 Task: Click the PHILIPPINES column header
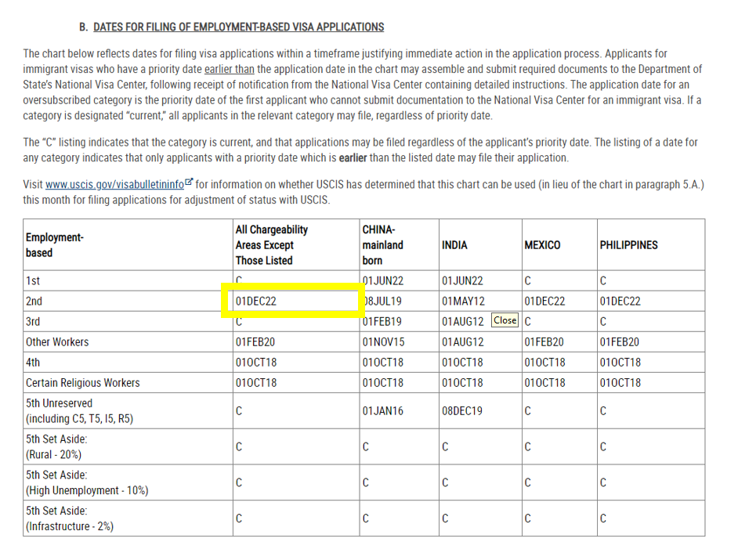pyautogui.click(x=628, y=245)
